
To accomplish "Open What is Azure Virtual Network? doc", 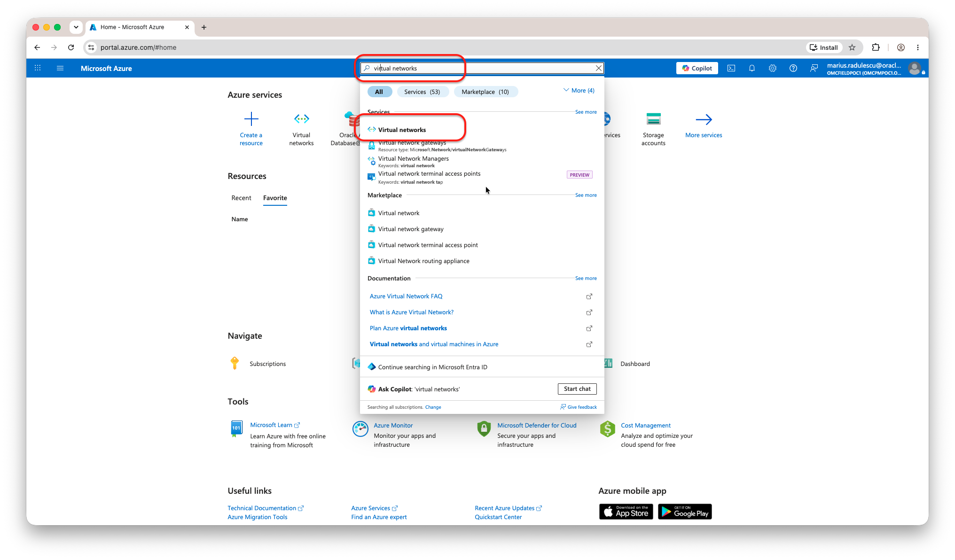I will (412, 312).
